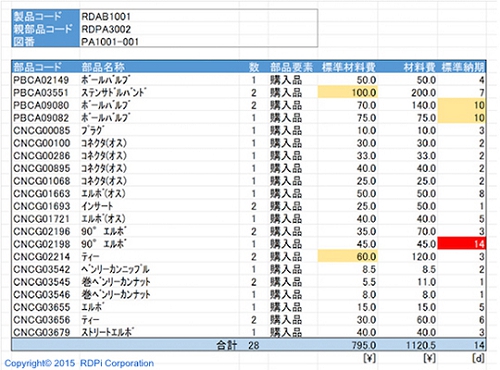Click material cost 200.0 for PBCA03551
This screenshot has width=500, height=370.
423,93
